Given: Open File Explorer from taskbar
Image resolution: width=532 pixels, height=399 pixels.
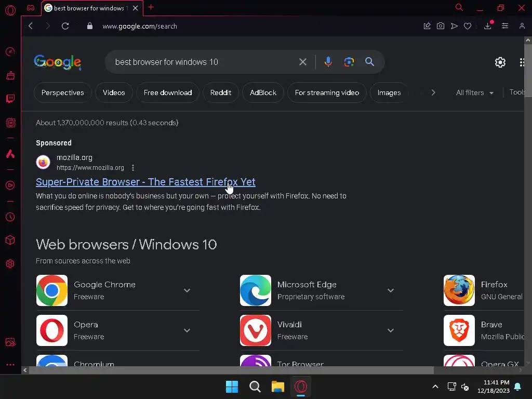Looking at the screenshot, I should 277,387.
